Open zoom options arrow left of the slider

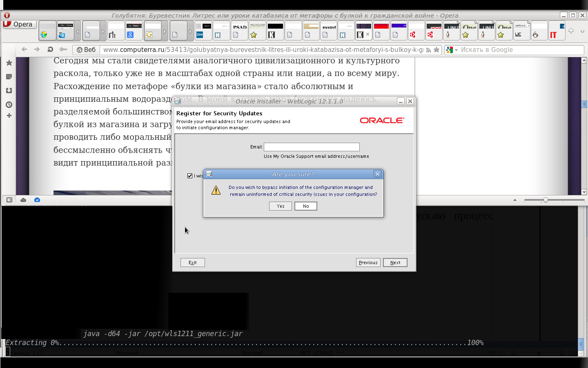click(515, 200)
